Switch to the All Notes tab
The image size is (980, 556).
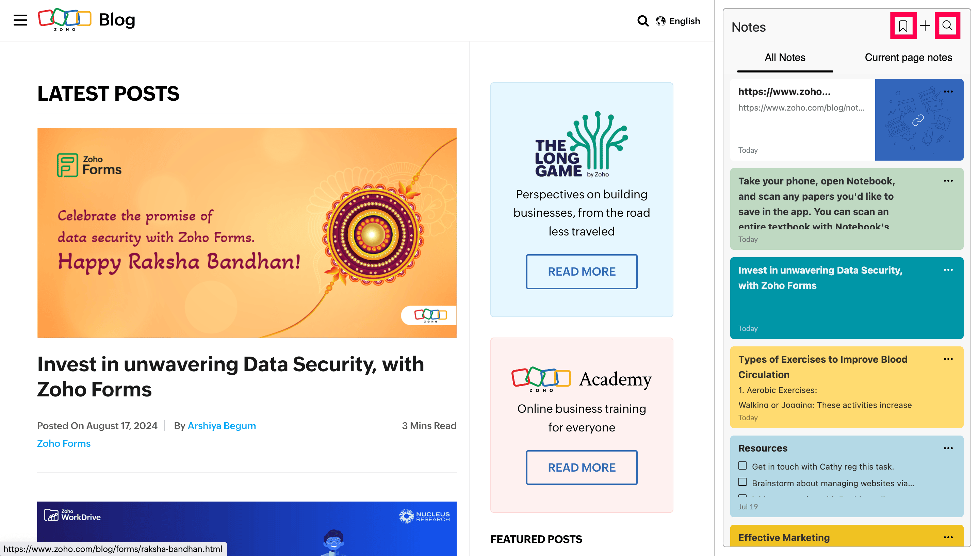(x=785, y=58)
